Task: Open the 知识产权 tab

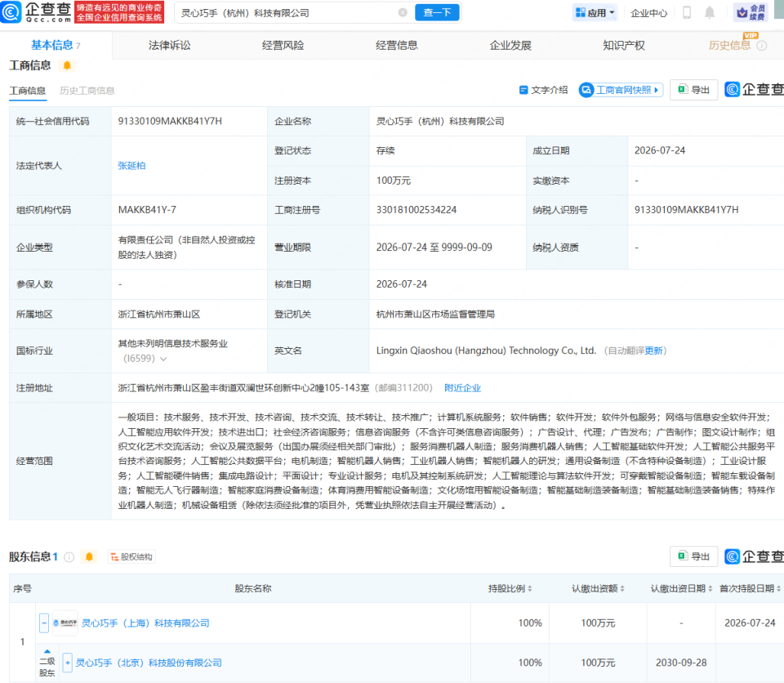Action: click(624, 46)
